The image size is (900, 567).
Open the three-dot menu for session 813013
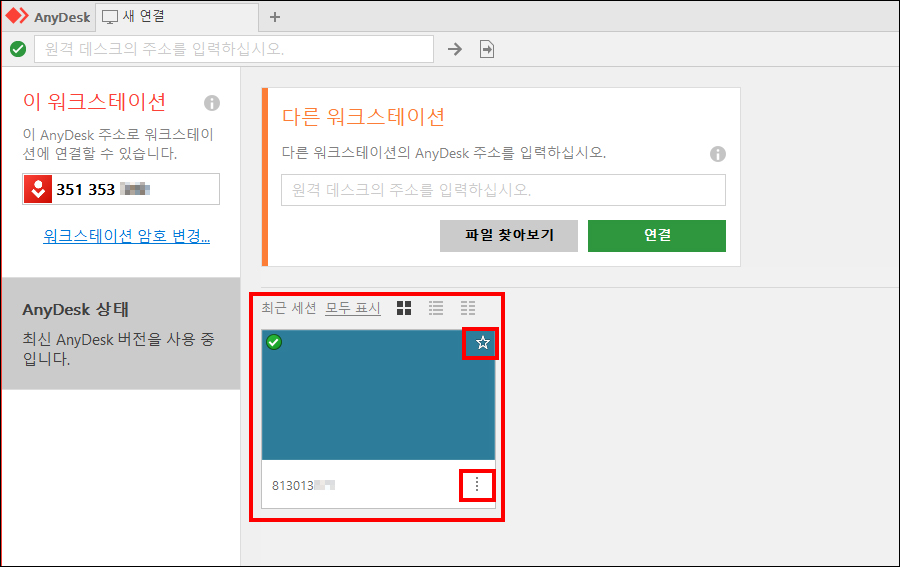click(x=476, y=485)
